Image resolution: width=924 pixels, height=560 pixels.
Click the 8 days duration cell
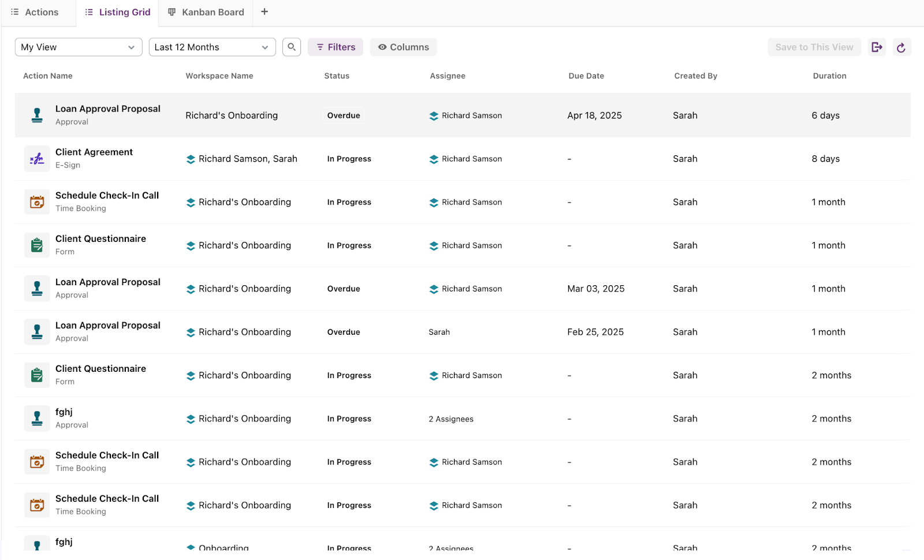tap(826, 159)
